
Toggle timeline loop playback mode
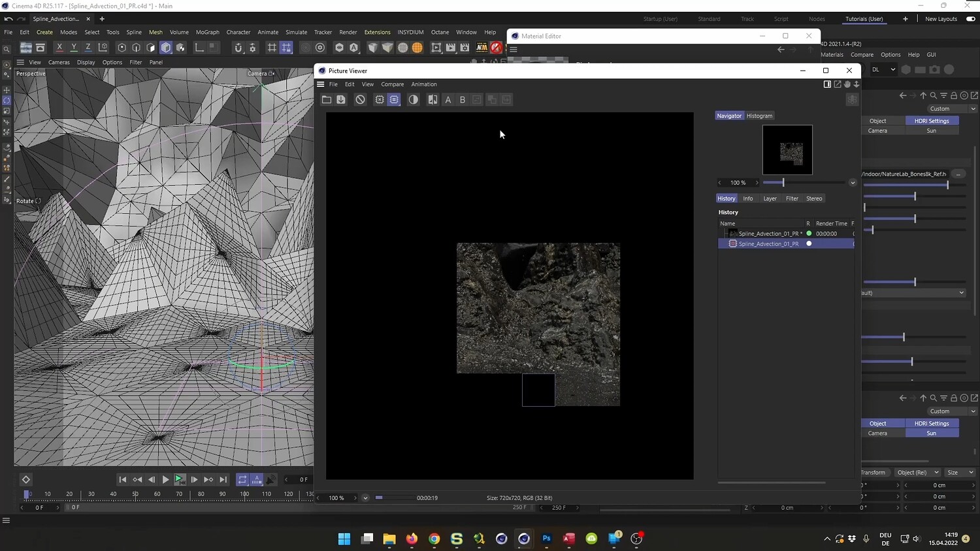(x=242, y=480)
